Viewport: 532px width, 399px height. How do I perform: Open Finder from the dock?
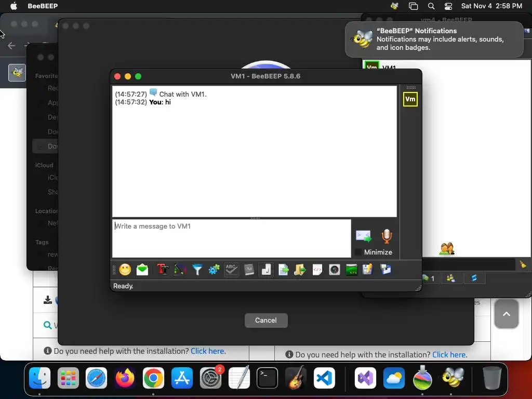39,378
